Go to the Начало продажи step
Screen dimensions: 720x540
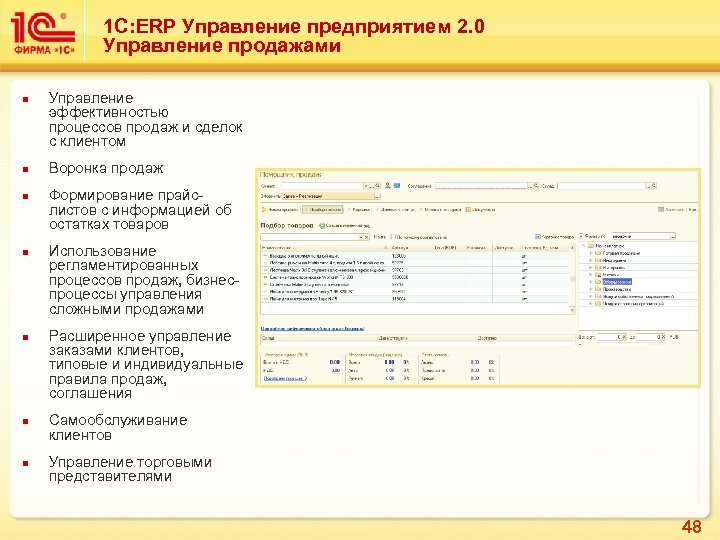click(280, 209)
